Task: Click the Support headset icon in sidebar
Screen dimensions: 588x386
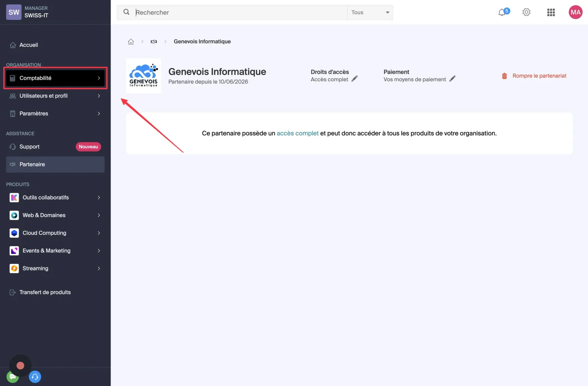Action: 13,147
